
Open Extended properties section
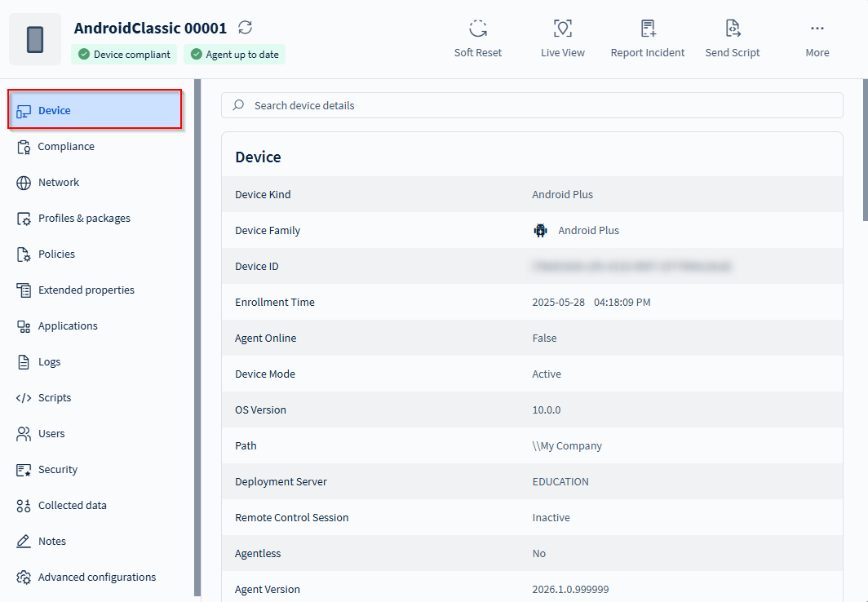[86, 290]
